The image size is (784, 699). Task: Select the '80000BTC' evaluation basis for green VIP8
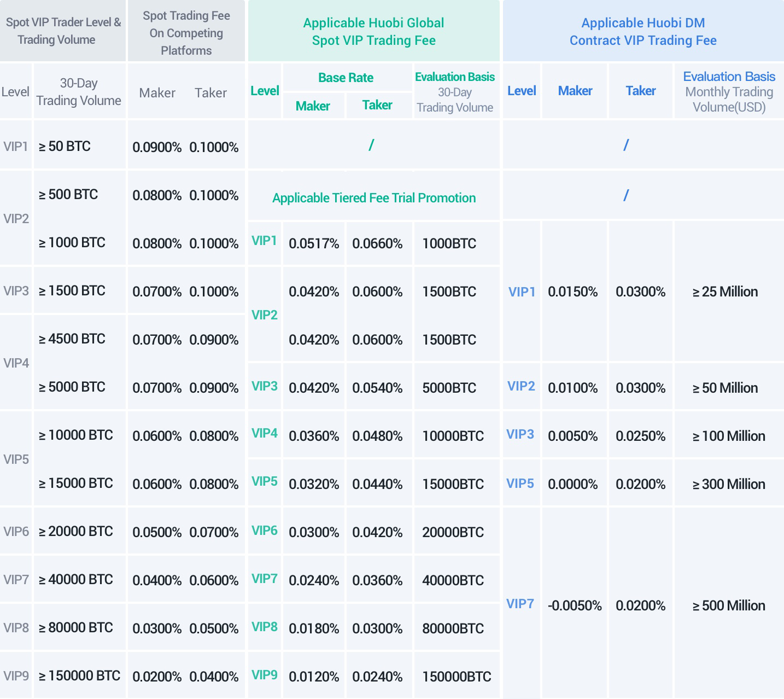click(x=453, y=628)
